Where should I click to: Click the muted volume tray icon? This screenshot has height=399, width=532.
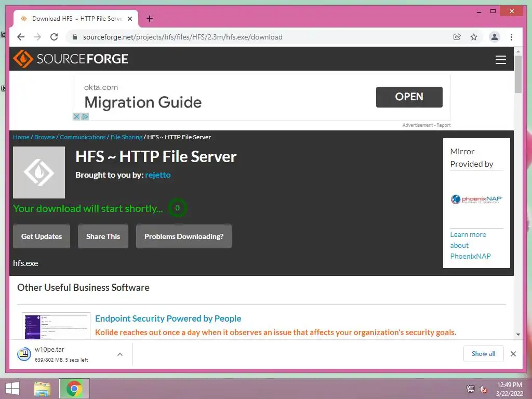click(483, 389)
